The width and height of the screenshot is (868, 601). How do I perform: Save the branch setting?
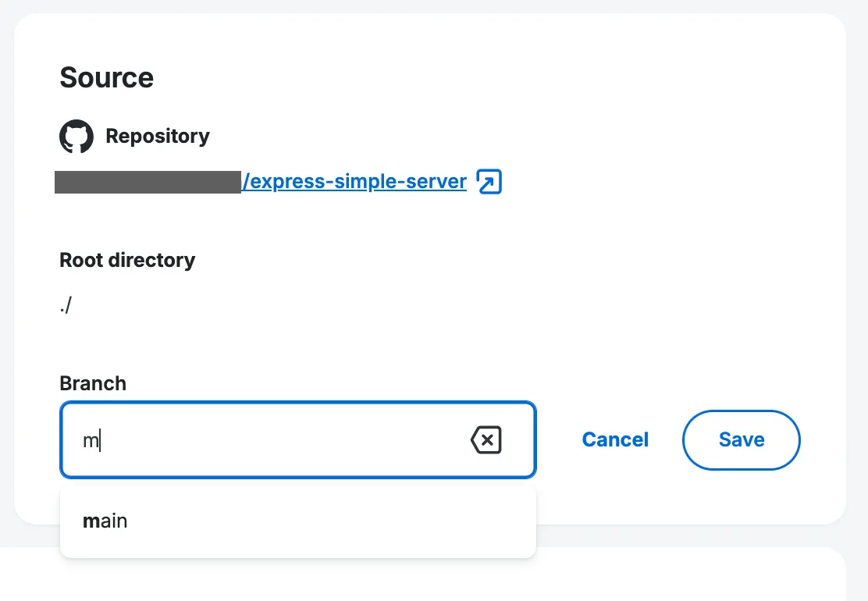pos(741,440)
